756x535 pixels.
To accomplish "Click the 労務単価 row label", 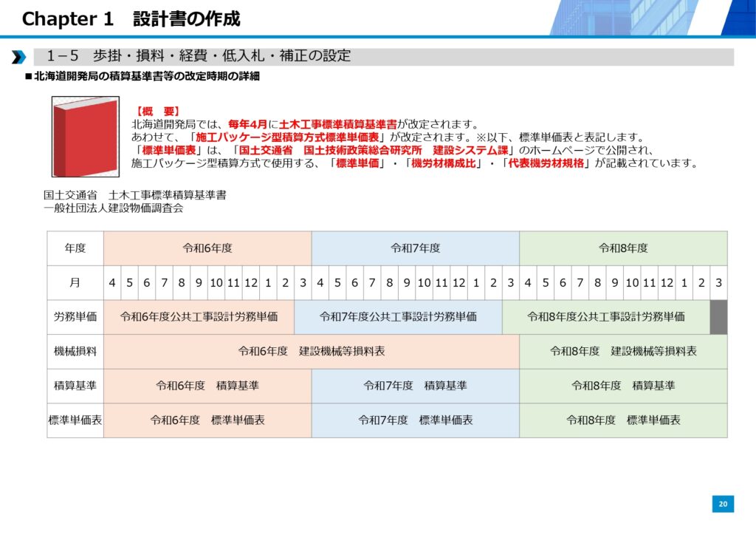I will click(x=75, y=317).
